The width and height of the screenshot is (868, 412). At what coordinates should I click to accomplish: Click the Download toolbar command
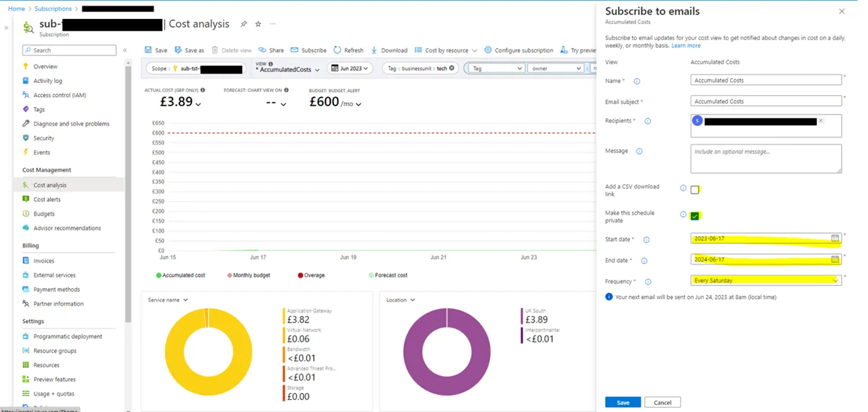point(389,50)
